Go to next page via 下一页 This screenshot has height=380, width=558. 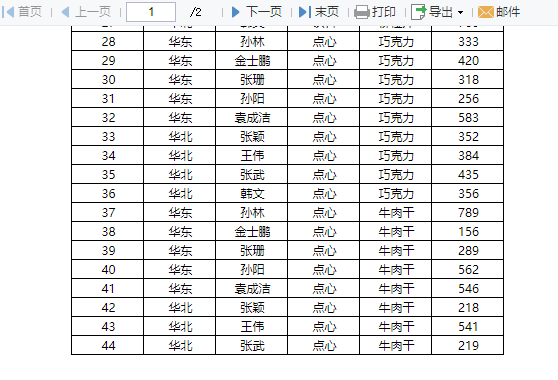point(264,12)
